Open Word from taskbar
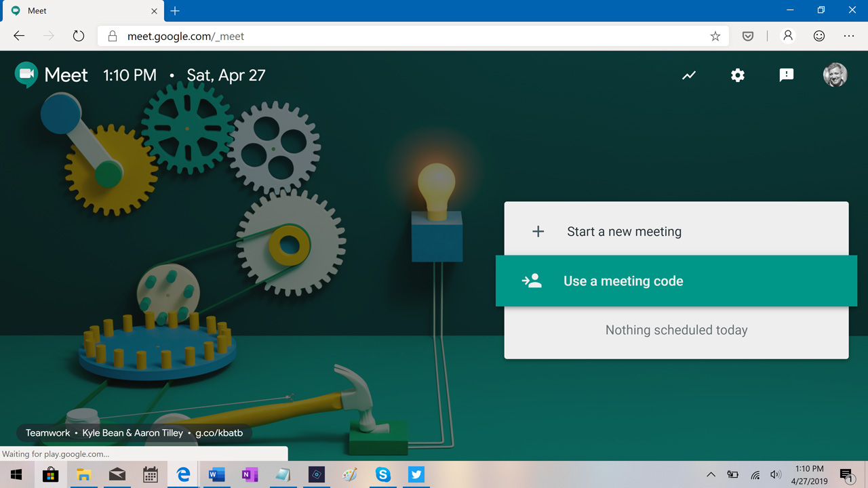The image size is (868, 488). coord(216,475)
